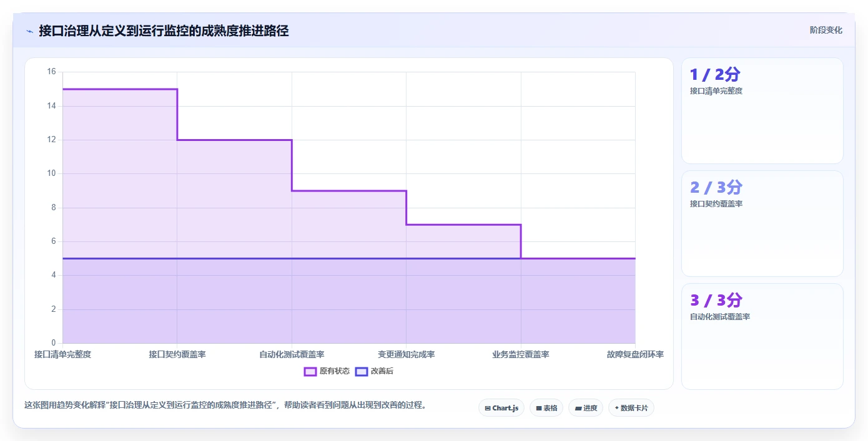The image size is (868, 441).
Task: Click the blue 改善后 legend swatch
Action: click(362, 371)
